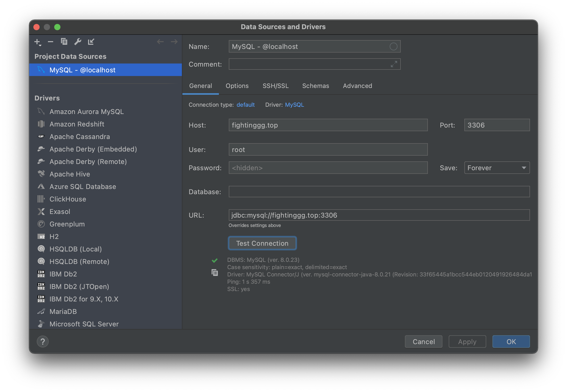The height and width of the screenshot is (392, 567).
Task: Click the import data source arrow icon
Action: tap(91, 42)
